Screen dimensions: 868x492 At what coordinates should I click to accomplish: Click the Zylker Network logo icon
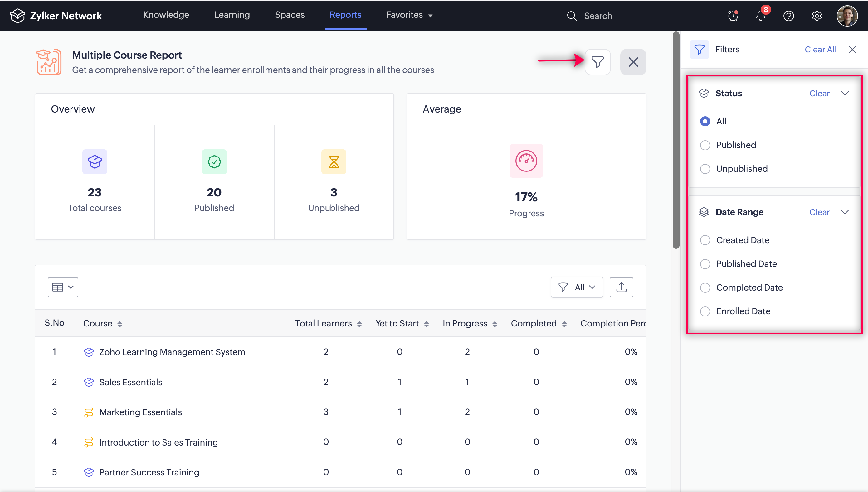click(x=17, y=16)
